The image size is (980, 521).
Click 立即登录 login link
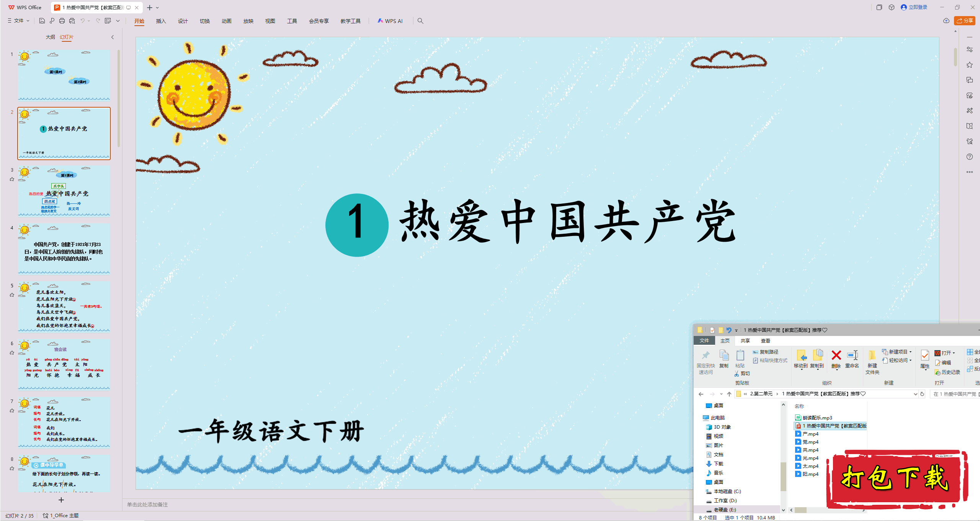[914, 7]
